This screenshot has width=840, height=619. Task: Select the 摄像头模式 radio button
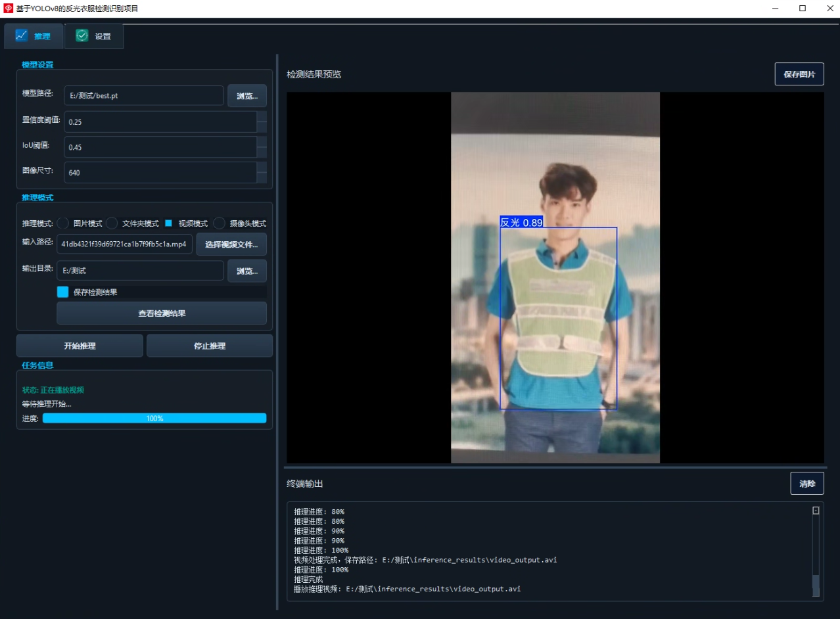click(x=220, y=223)
